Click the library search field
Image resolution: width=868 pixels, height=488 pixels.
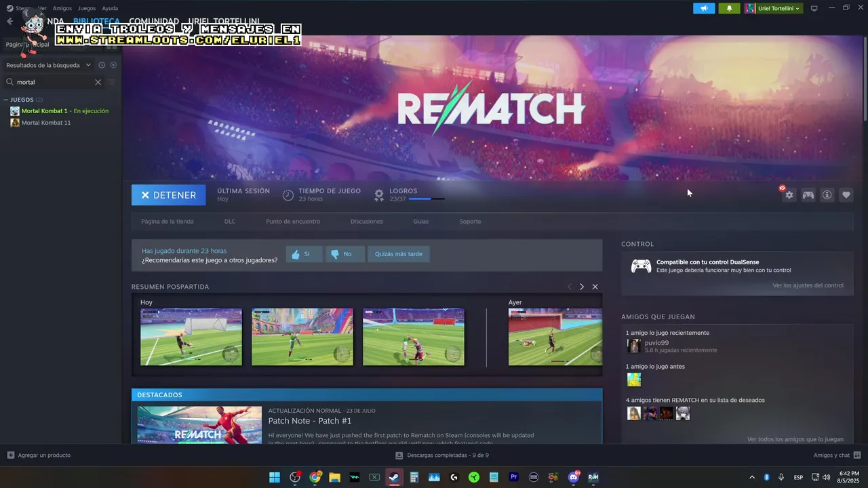(x=54, y=82)
